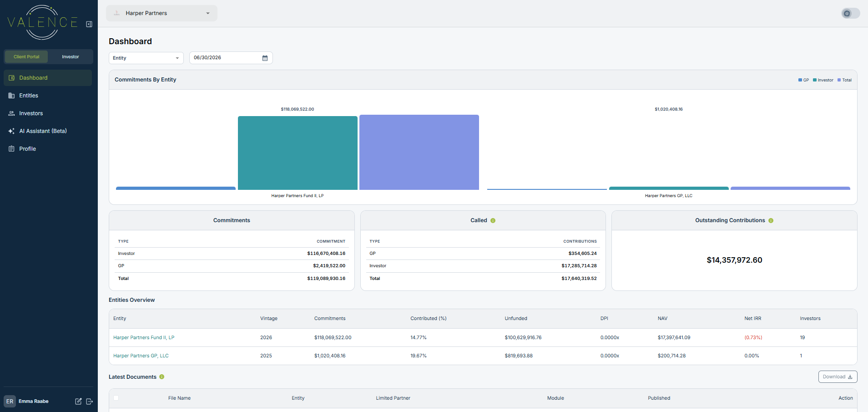Image resolution: width=868 pixels, height=412 pixels.
Task: Open the Entities sidebar item
Action: point(48,96)
